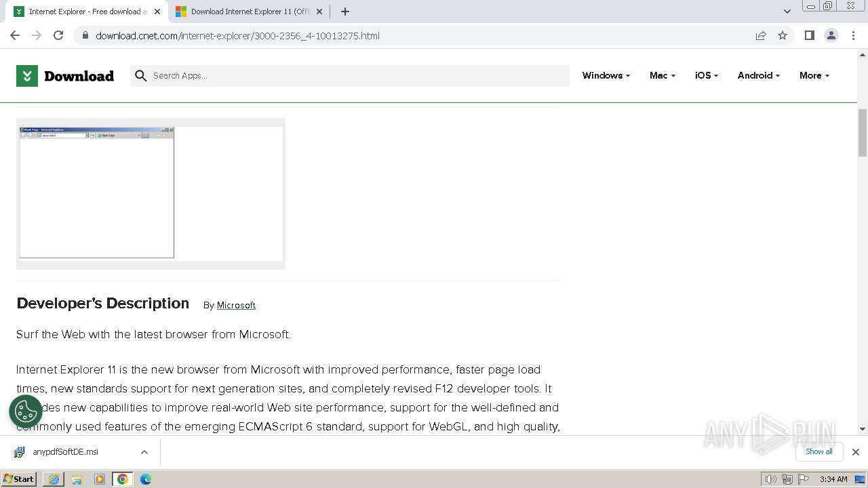Expand the Android menu
This screenshot has width=868, height=488.
point(759,75)
